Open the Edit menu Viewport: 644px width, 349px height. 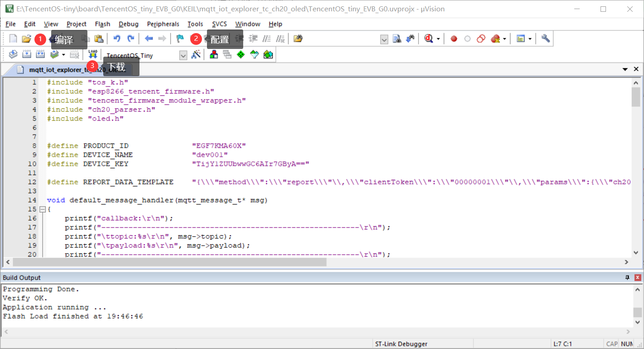tap(30, 24)
